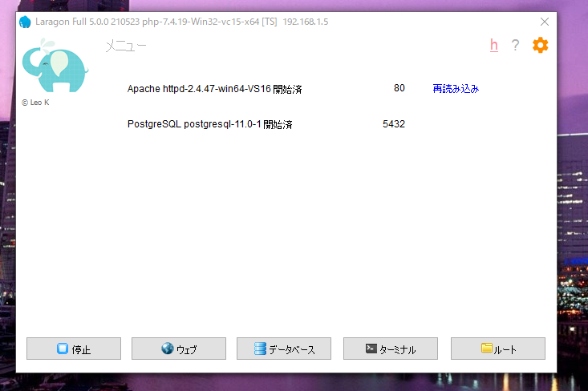Click Apache port number 80
Screen dimensions: 588x391
tap(399, 88)
